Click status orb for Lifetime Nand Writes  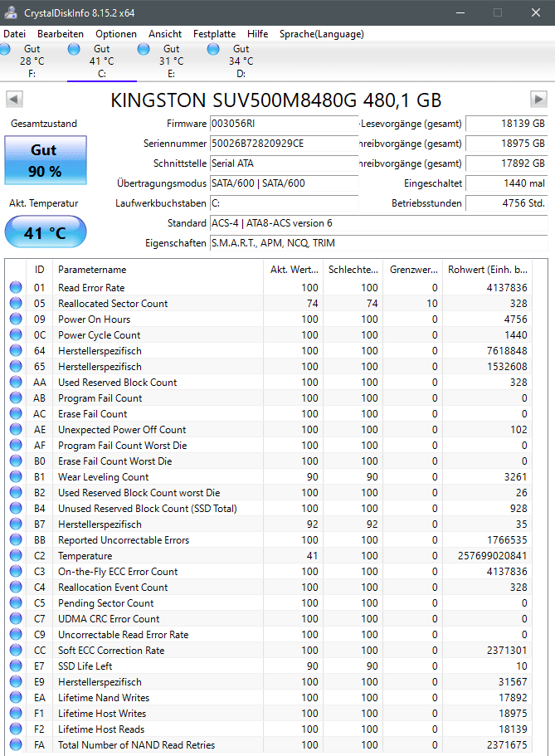click(16, 697)
